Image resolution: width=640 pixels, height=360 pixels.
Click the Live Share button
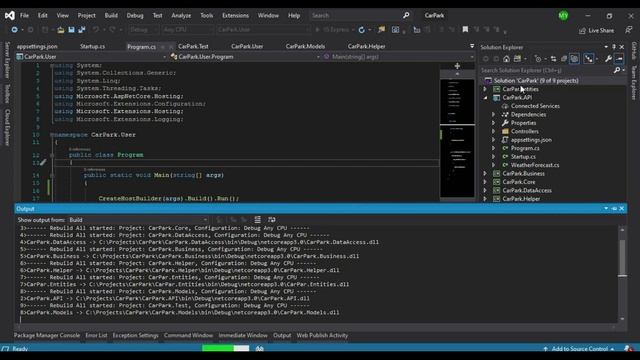(596, 30)
